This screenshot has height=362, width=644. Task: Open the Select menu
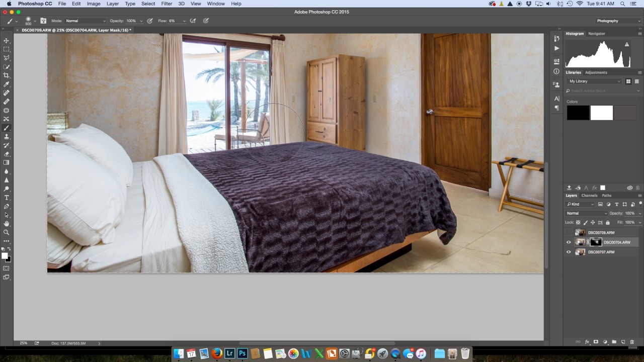click(x=148, y=4)
